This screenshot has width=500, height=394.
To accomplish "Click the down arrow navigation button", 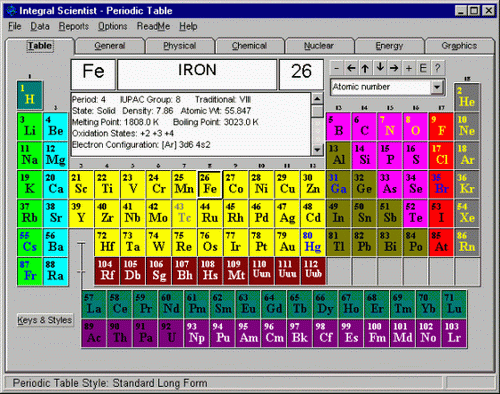I will pos(380,68).
